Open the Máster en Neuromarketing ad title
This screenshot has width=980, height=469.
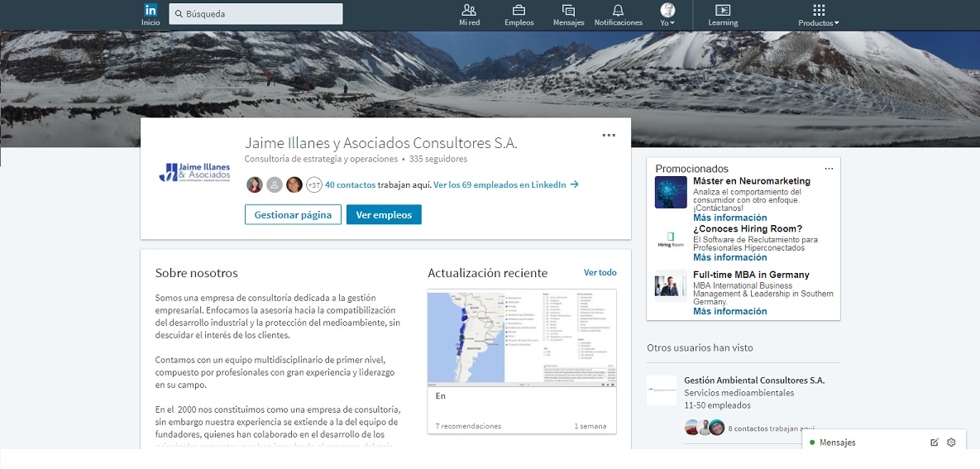click(752, 181)
